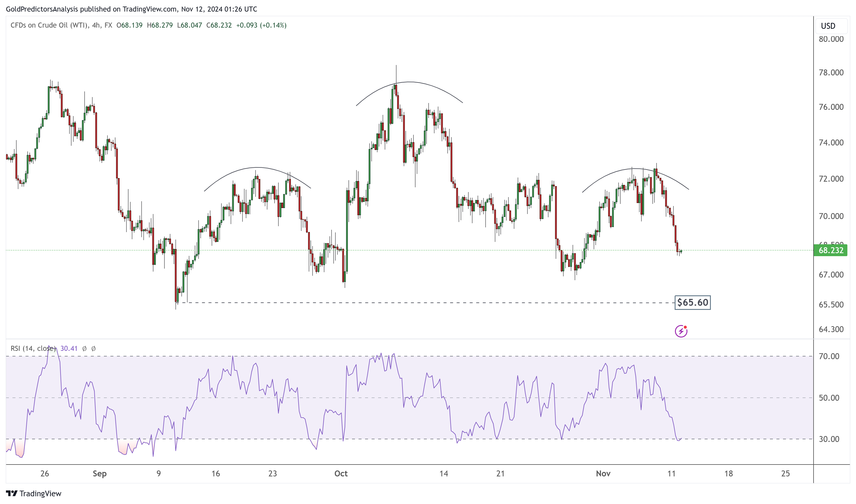
Task: Click the 14 date label on time axis
Action: click(x=444, y=473)
